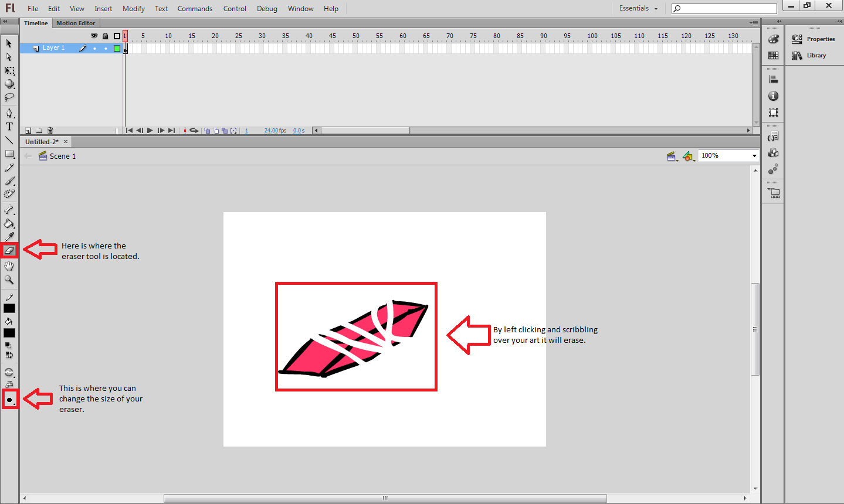Image resolution: width=844 pixels, height=504 pixels.
Task: Expand the timeline panel options menu
Action: 753,23
